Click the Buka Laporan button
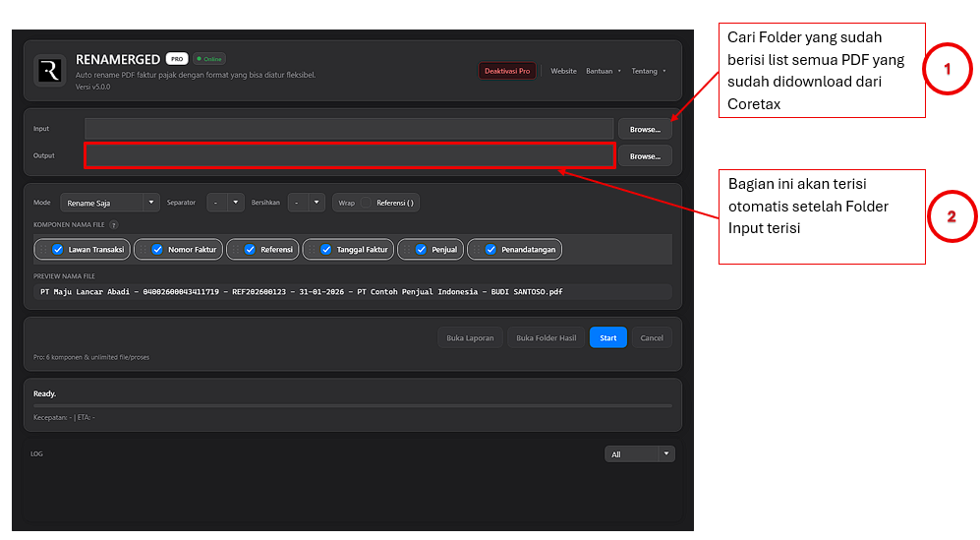The image size is (980, 540). pyautogui.click(x=470, y=338)
